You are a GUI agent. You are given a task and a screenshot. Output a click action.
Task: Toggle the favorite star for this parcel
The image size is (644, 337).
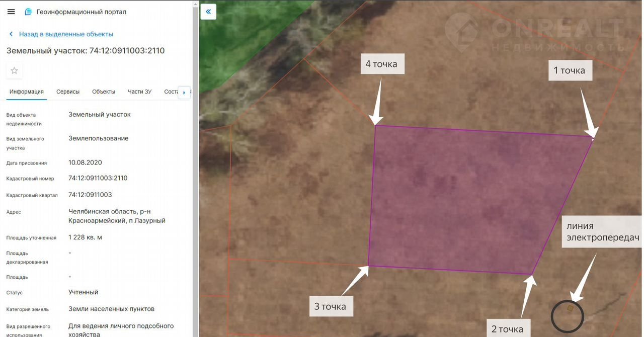14,70
